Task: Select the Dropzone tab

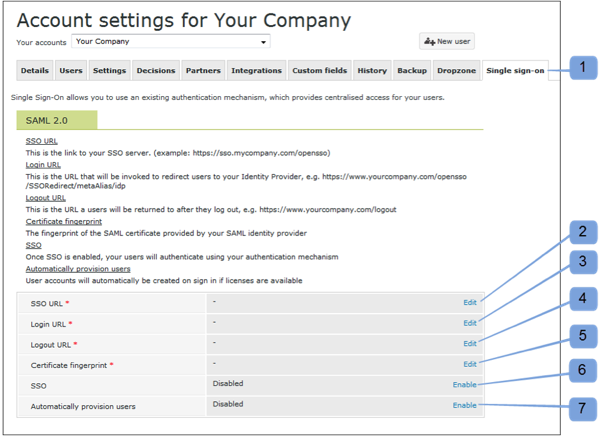Action: pos(455,71)
